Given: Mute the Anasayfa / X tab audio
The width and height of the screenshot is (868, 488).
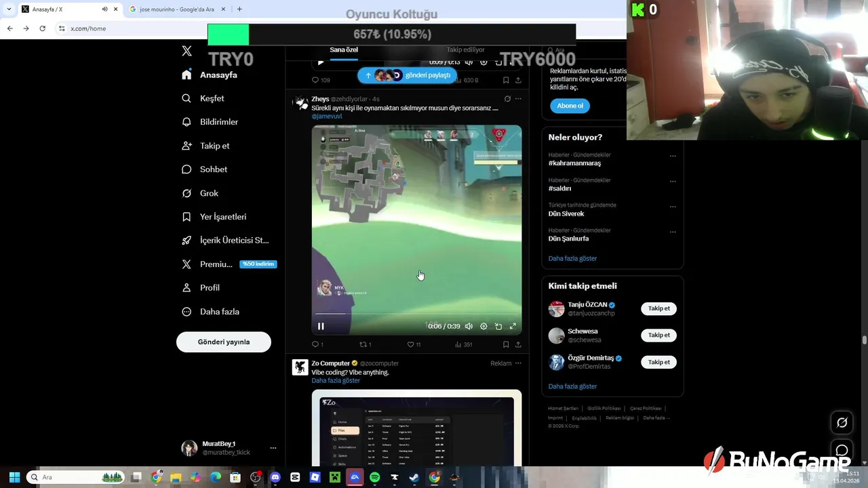Looking at the screenshot, I should [104, 9].
